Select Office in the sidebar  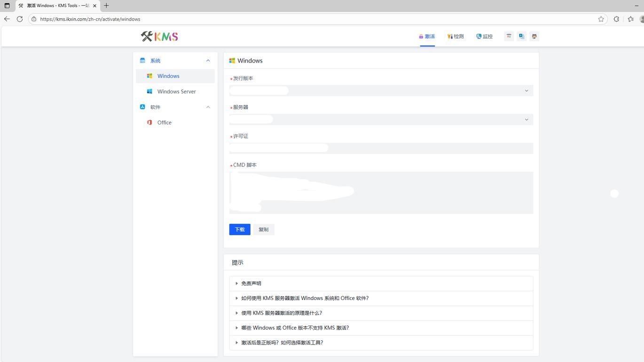[175, 123]
